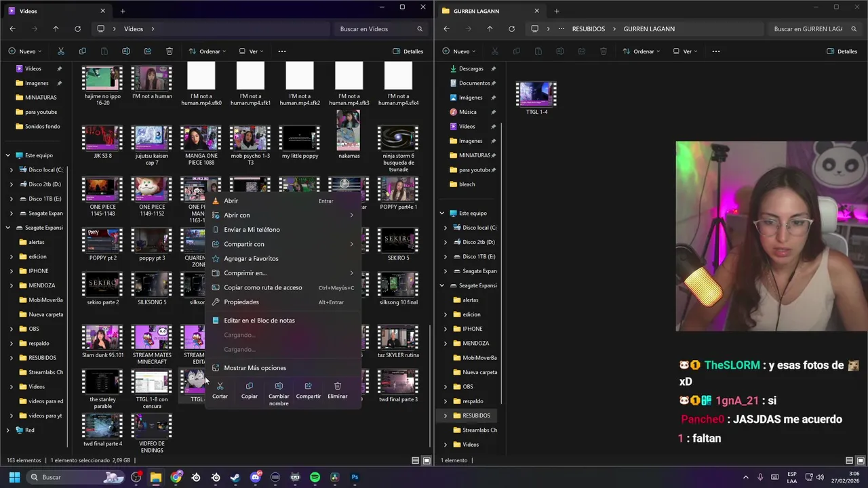868x488 pixels.
Task: Expand the edicion folder in the Videos window sidebar
Action: [x=12, y=257]
